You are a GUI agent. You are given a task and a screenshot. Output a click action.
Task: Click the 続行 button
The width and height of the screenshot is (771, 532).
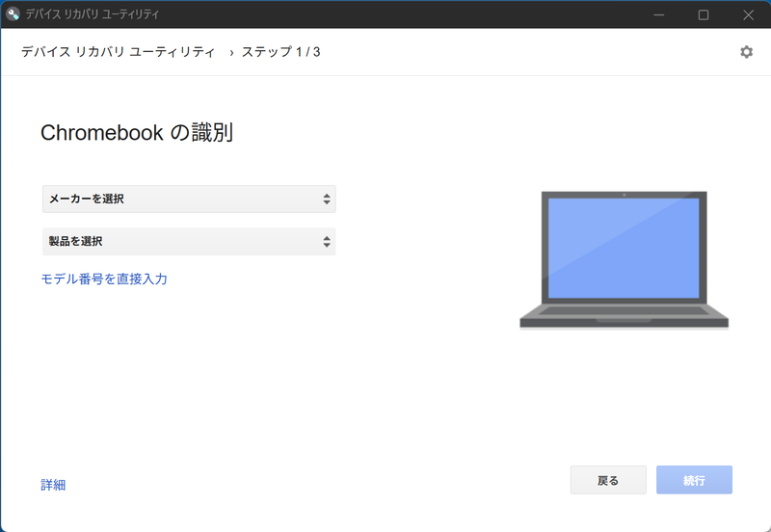(694, 480)
